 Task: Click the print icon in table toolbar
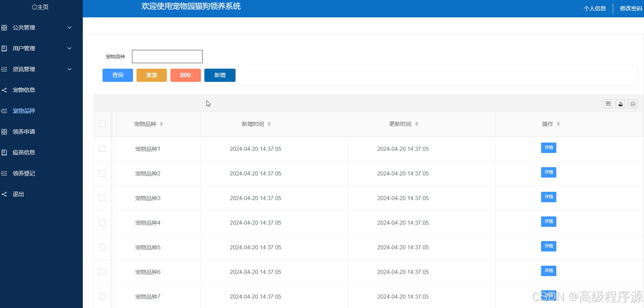pos(633,104)
